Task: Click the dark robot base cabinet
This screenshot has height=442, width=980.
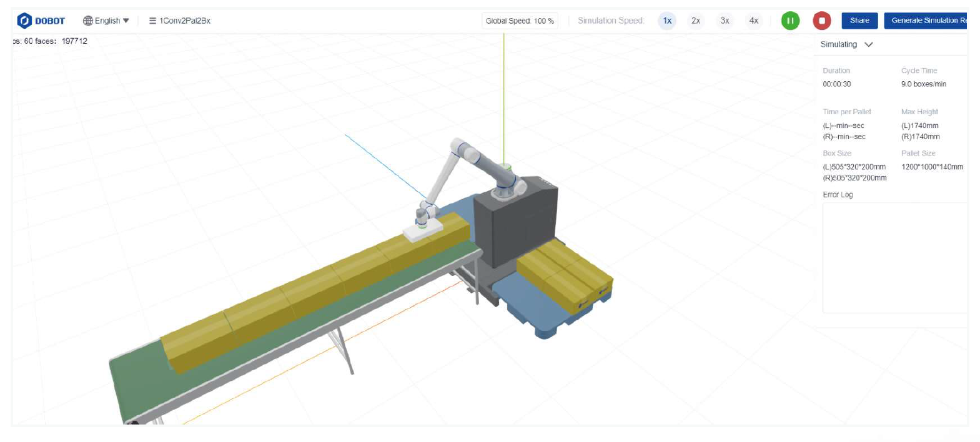Action: pyautogui.click(x=516, y=222)
